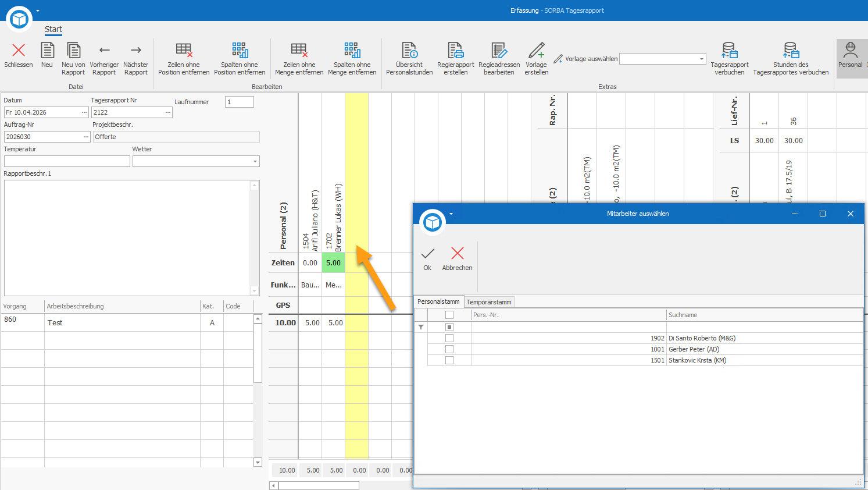Click the Rapportbeschr.1 text area
Screen dimensions: 868x490
pos(127,238)
